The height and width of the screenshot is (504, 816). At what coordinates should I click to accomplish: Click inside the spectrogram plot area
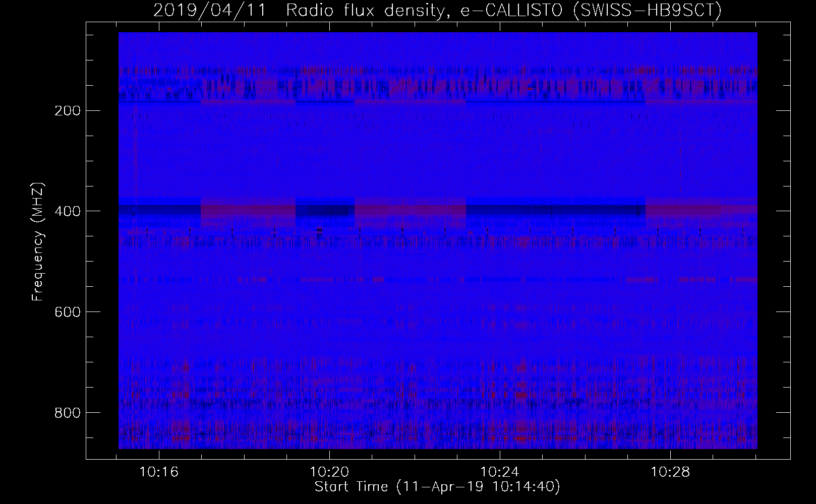(x=438, y=240)
